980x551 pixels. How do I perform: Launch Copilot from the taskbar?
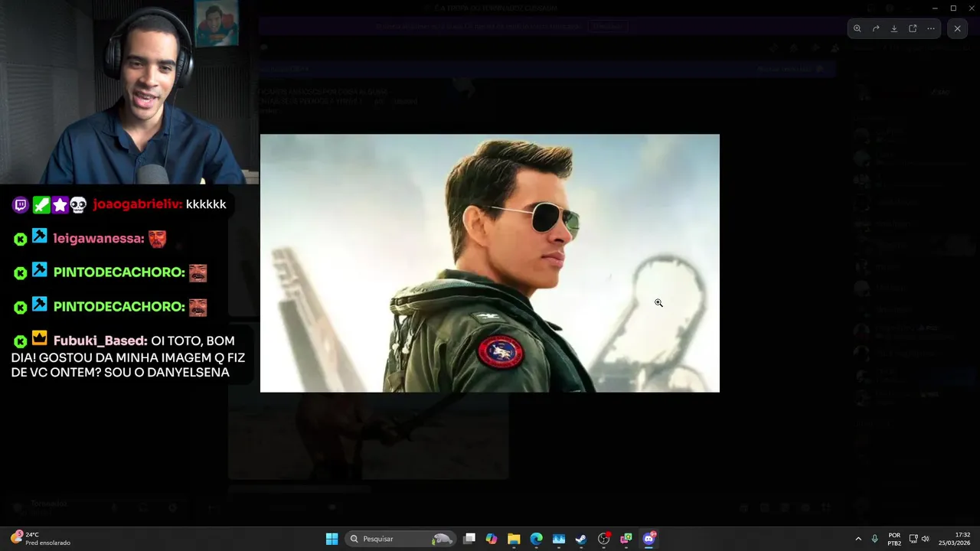(x=492, y=539)
